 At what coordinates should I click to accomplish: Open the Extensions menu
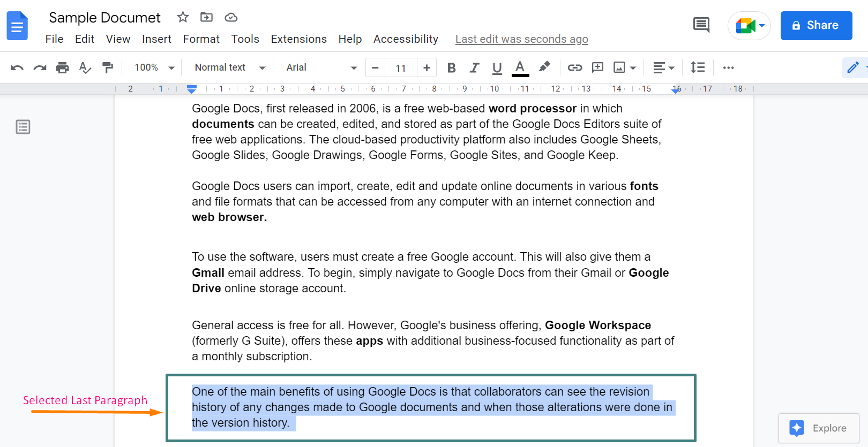[298, 39]
